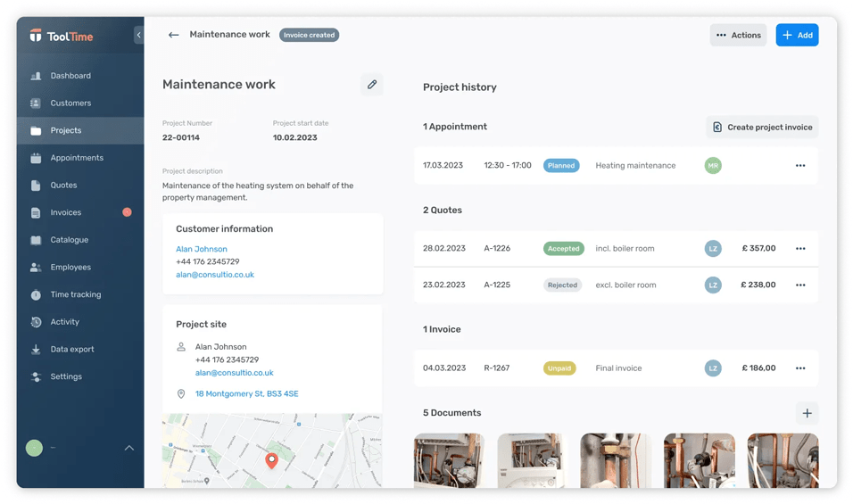The height and width of the screenshot is (504, 853).
Task: Click the Activity history icon
Action: 36,322
